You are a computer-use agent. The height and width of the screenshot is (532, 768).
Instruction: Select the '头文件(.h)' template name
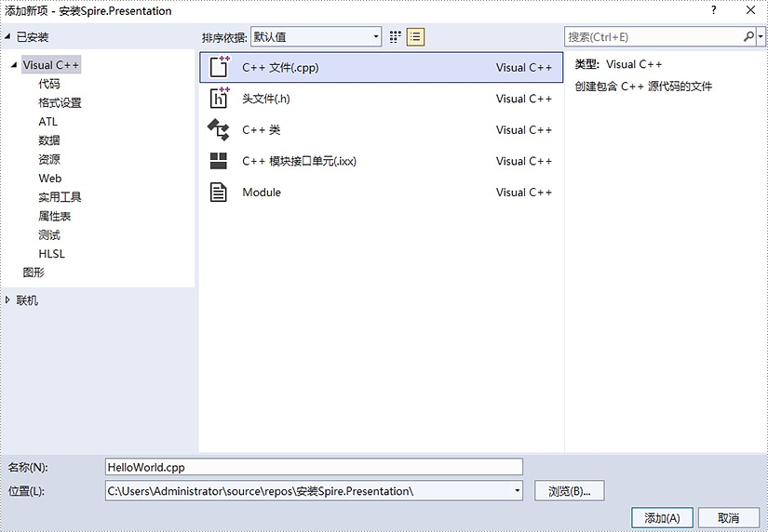point(266,99)
